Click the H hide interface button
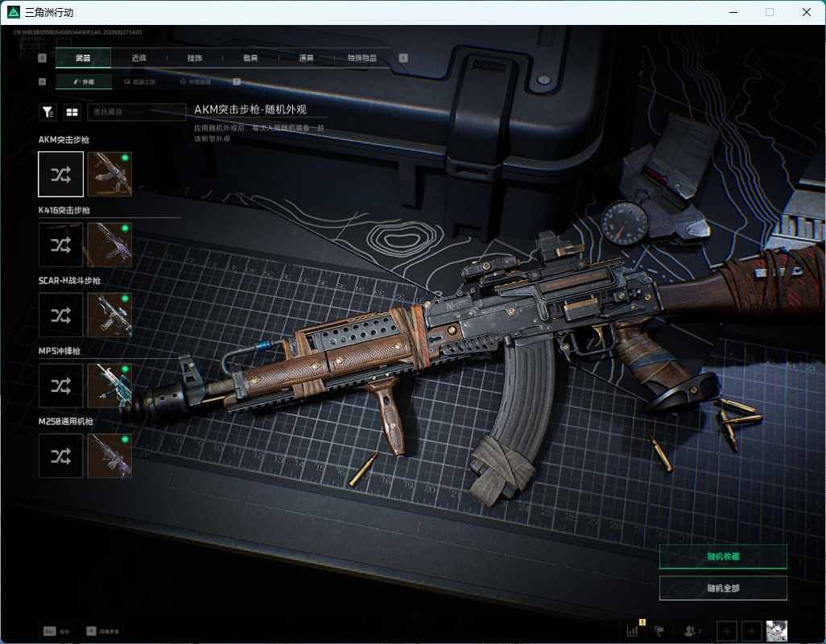The width and height of the screenshot is (826, 644). coord(103,631)
